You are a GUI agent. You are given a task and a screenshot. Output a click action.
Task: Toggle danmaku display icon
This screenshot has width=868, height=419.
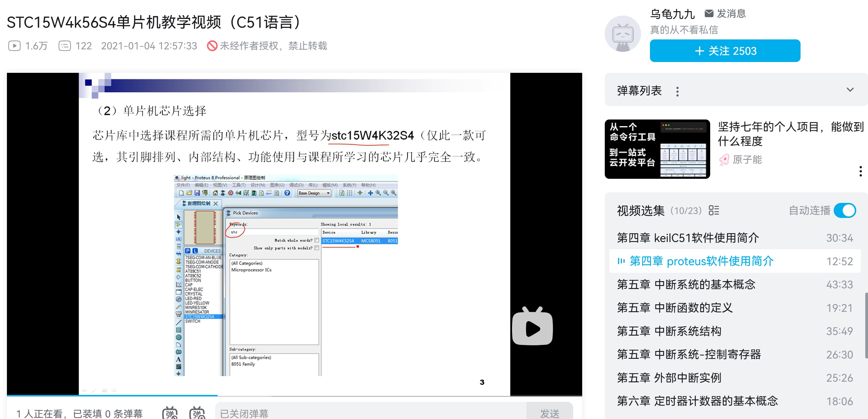pos(170,413)
